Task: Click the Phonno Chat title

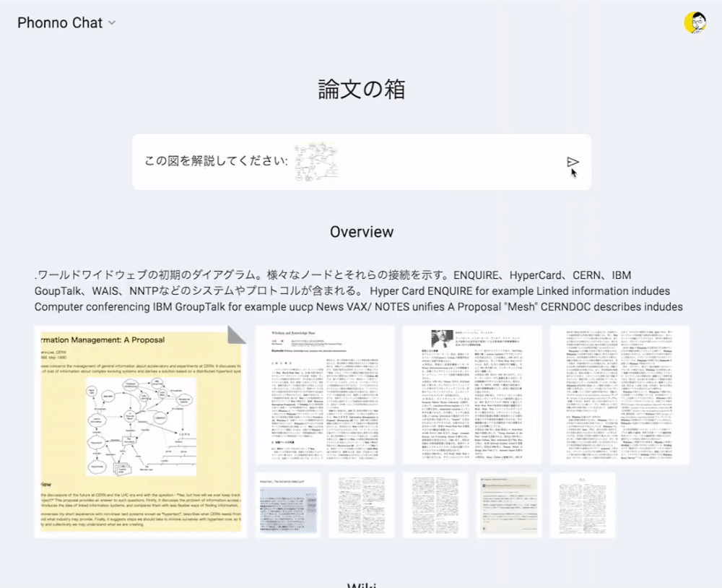Action: (60, 22)
